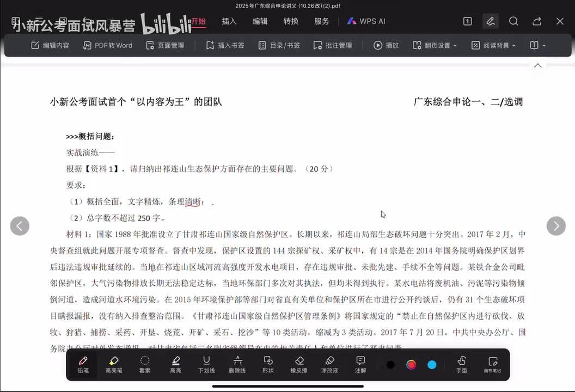
Task: Click 插入书签 insert bookmark
Action: tap(225, 46)
